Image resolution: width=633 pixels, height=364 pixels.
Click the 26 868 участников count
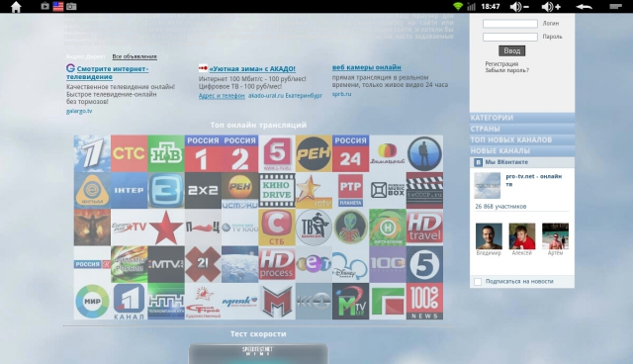(500, 206)
